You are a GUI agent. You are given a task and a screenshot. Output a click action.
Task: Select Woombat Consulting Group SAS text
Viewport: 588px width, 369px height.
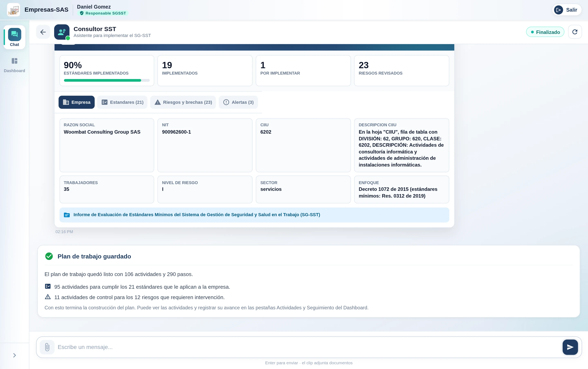coord(102,132)
